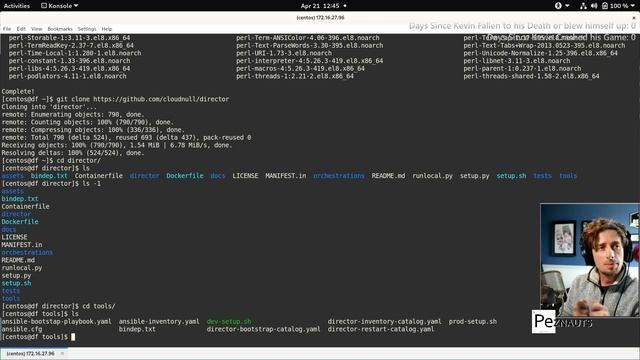The width and height of the screenshot is (640, 360).
Task: Open the Help menu
Action: coord(107,29)
